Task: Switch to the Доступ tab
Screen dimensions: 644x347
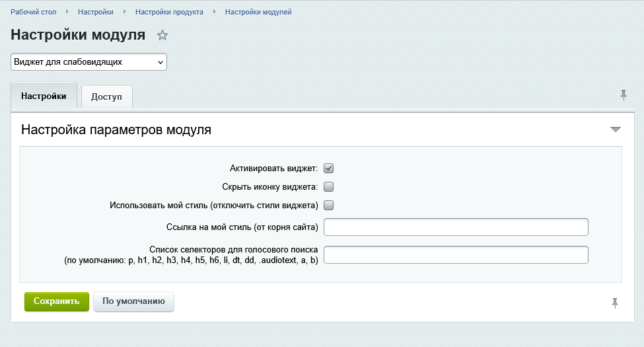Action: point(106,96)
